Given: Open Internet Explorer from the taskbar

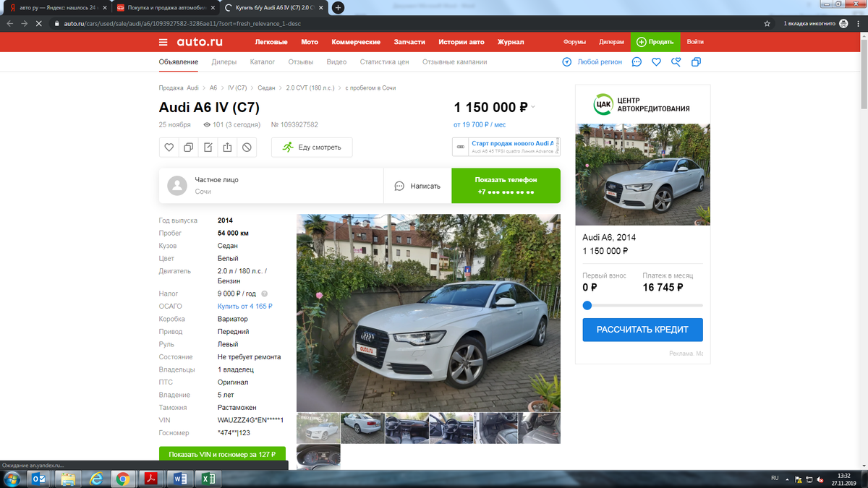Looking at the screenshot, I should click(95, 479).
